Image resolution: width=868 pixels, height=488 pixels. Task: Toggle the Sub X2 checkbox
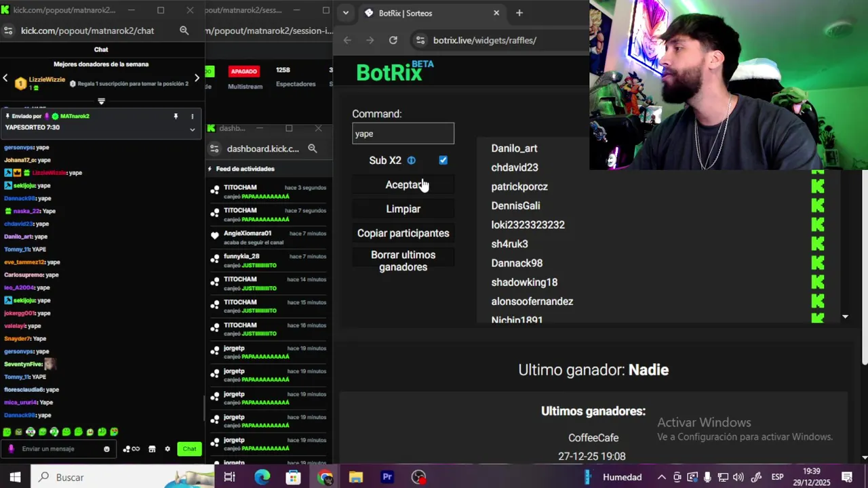click(443, 161)
